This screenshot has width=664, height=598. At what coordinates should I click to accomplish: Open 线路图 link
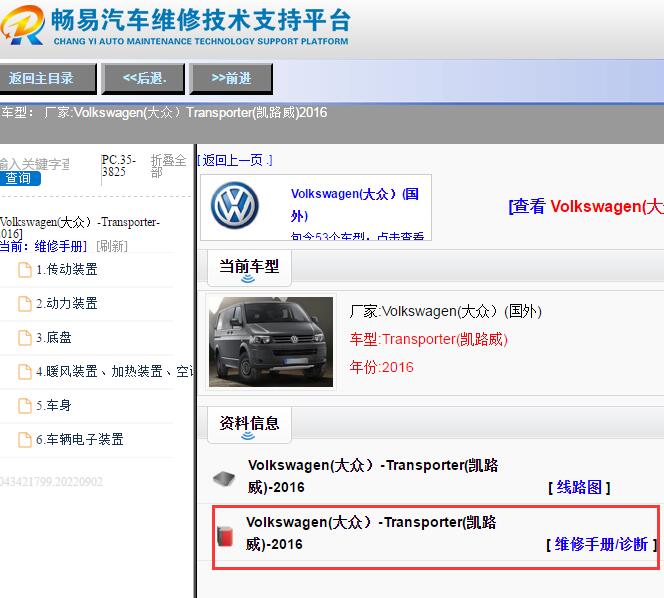[x=579, y=487]
